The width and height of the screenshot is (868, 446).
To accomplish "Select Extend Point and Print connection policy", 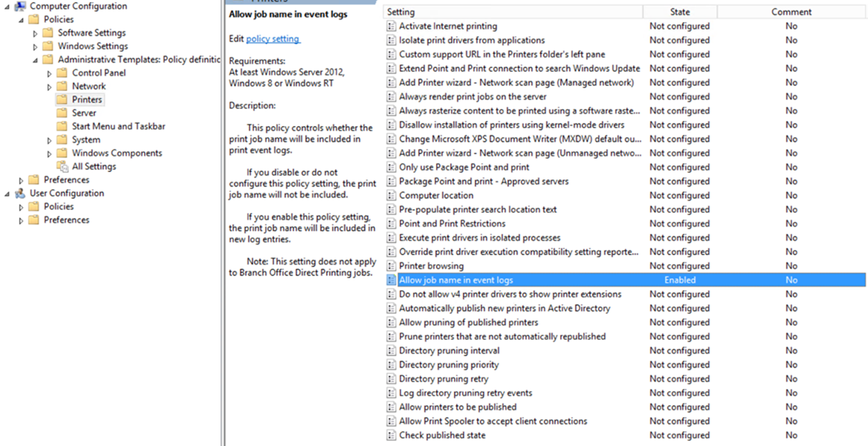I will tap(520, 69).
